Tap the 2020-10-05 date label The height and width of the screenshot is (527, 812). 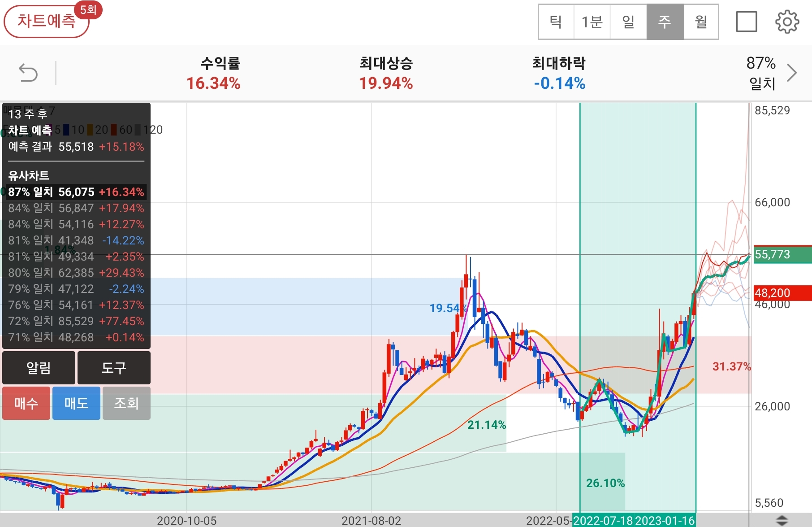pos(186,521)
